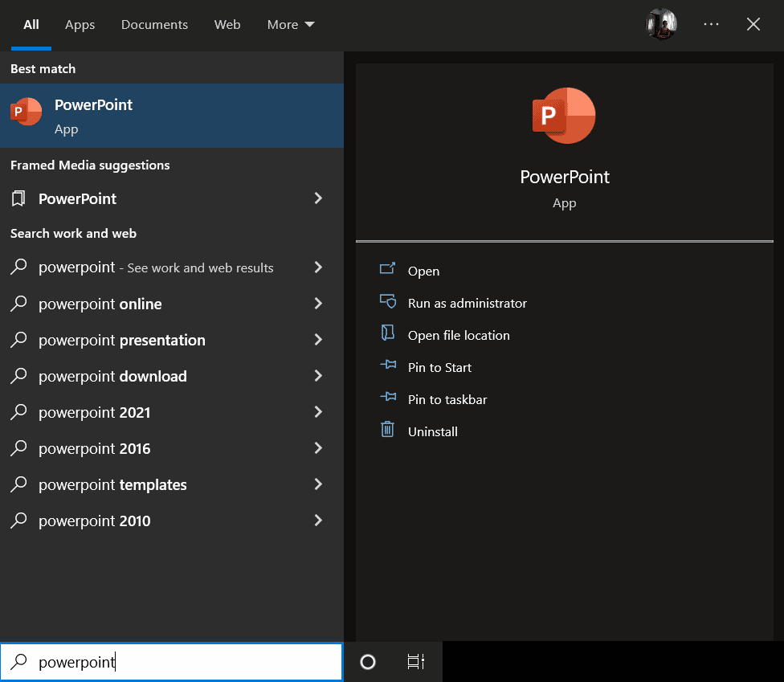This screenshot has width=784, height=682.
Task: Select the Open file location icon
Action: click(387, 334)
